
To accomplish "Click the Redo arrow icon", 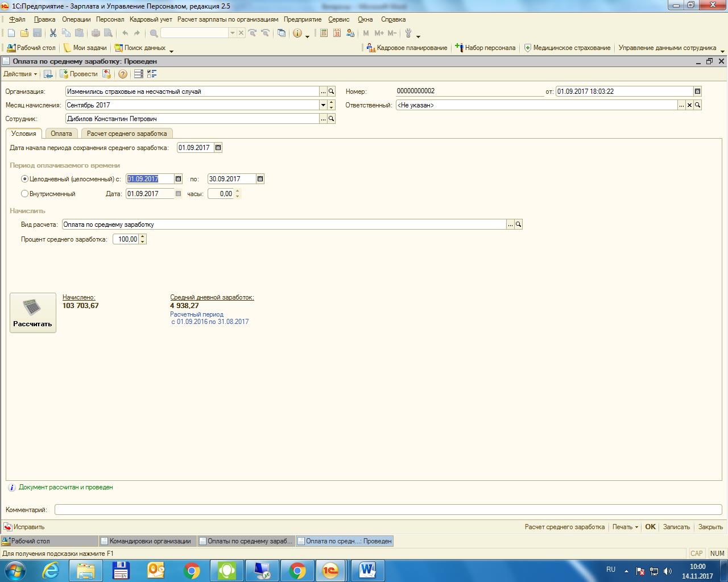I will [137, 33].
